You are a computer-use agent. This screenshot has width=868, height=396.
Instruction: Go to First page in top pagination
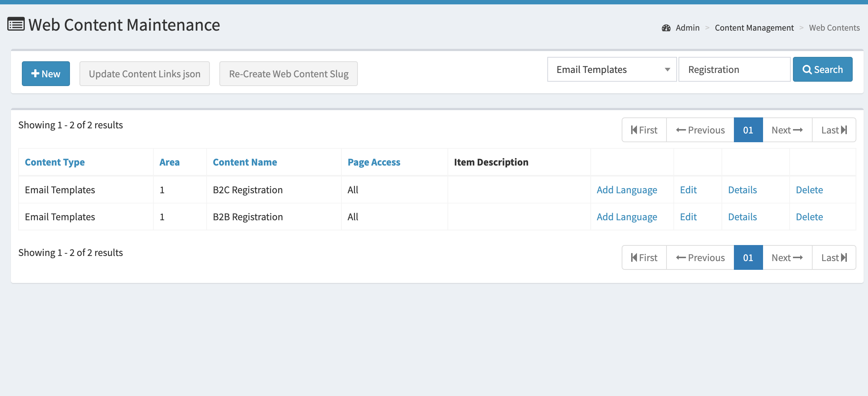pos(644,130)
